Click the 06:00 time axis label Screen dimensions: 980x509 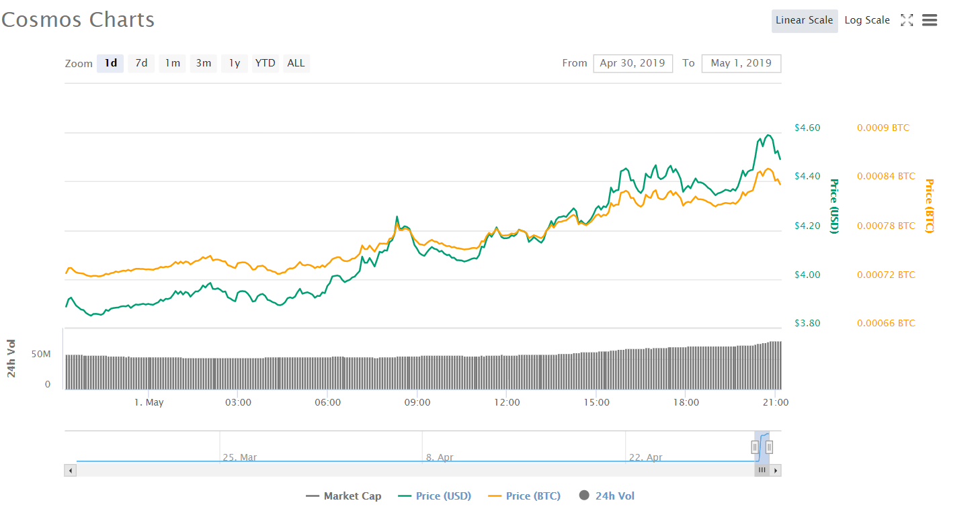coord(327,402)
